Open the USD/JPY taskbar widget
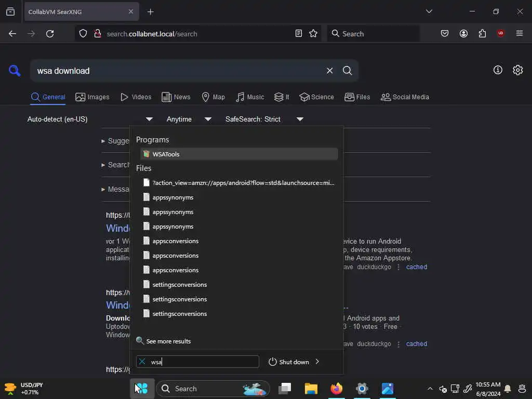 pos(24,389)
